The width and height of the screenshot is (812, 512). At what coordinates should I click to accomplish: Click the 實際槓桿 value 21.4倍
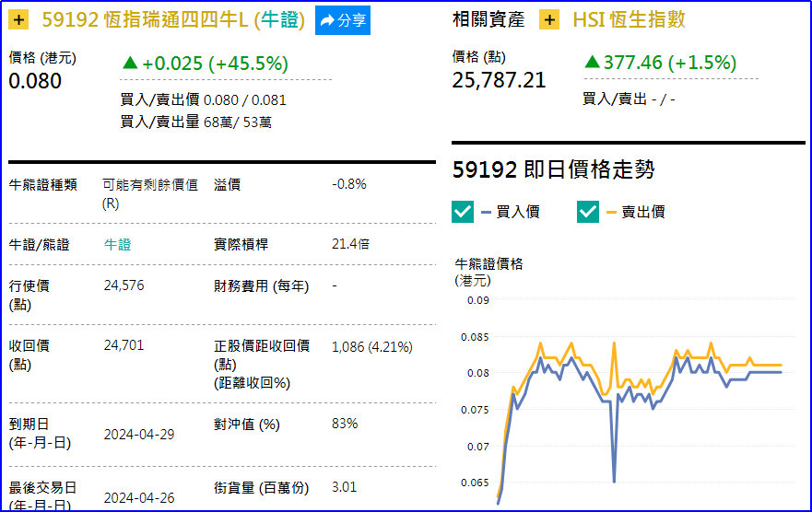click(350, 244)
